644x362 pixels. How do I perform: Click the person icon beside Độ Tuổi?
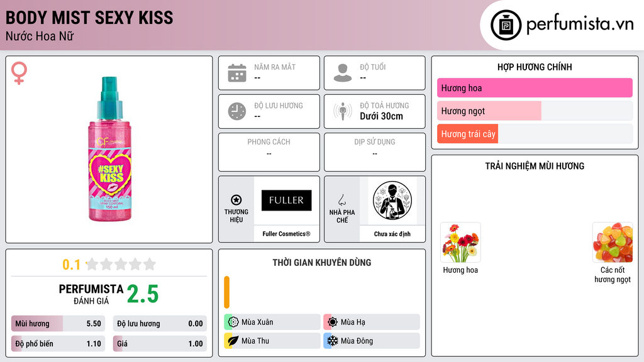343,73
